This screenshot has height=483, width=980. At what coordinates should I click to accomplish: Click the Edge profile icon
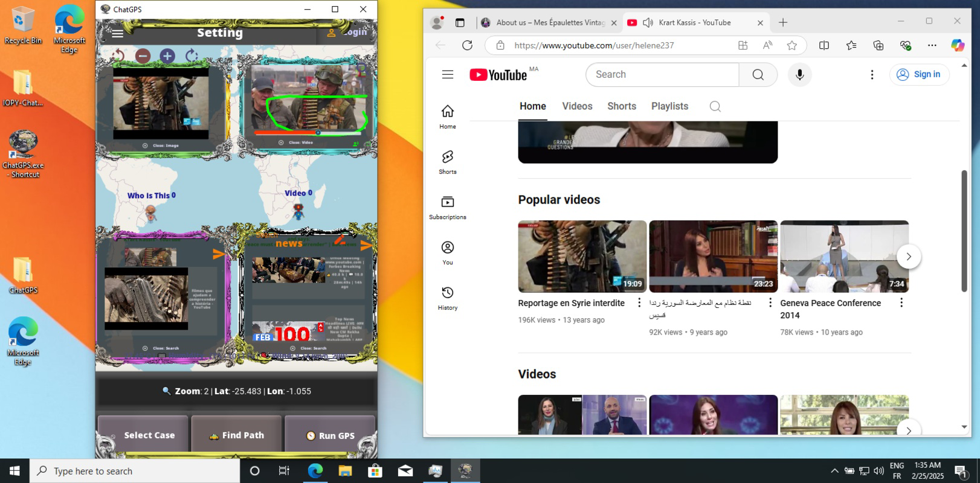[x=436, y=23]
